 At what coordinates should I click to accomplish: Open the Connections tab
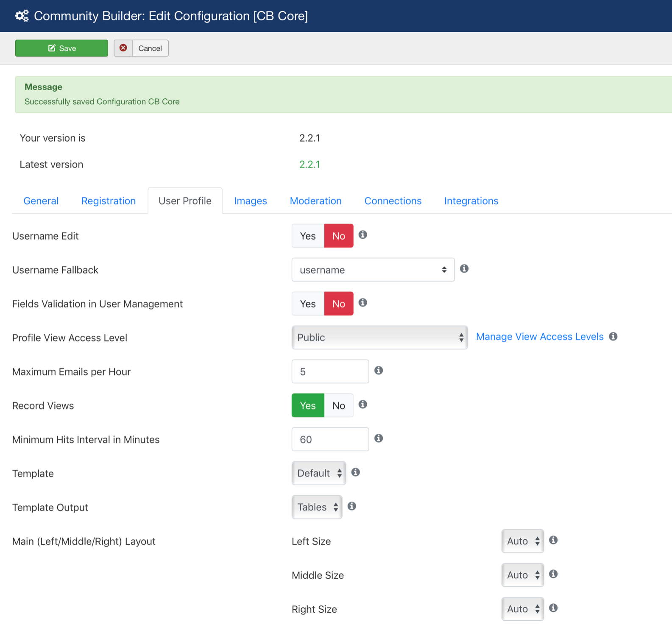(x=393, y=201)
